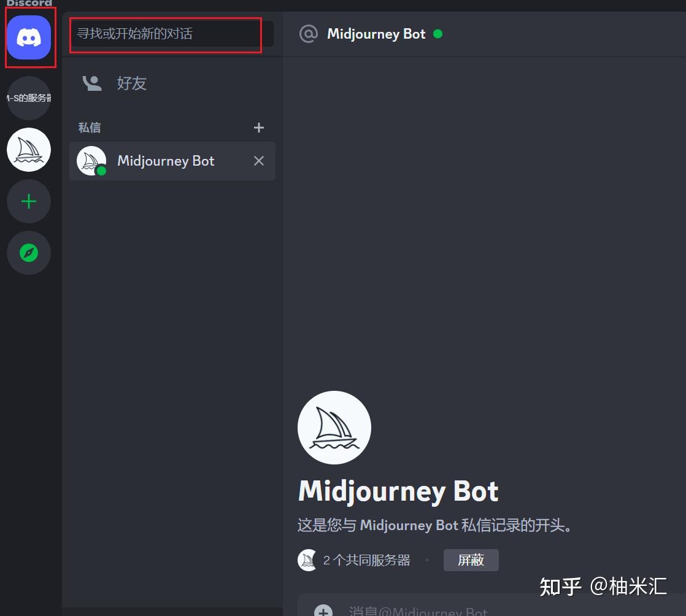
Task: Open the Midjourney server sailboat icon
Action: coord(29,149)
